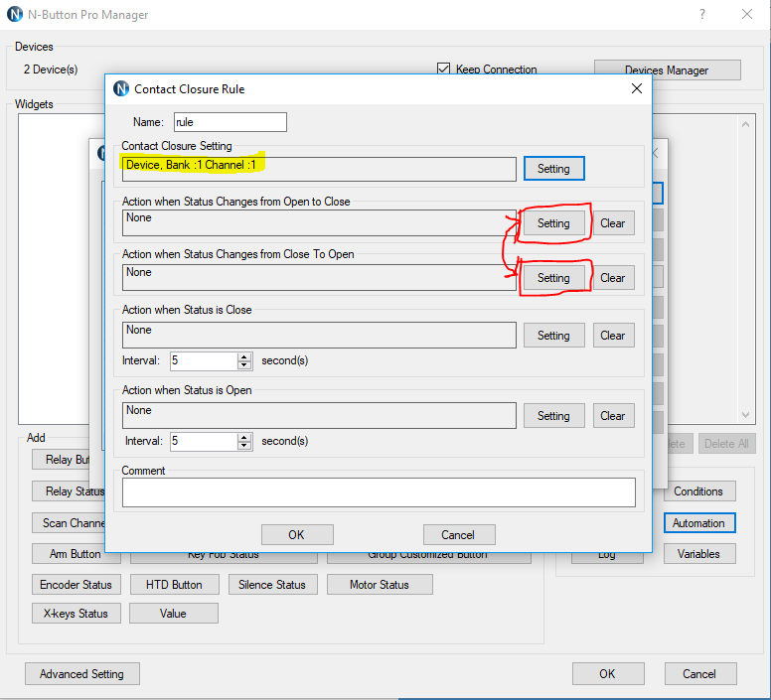Viewport: 771px width, 700px height.
Task: Increase the Status is Close interval
Action: tap(243, 356)
